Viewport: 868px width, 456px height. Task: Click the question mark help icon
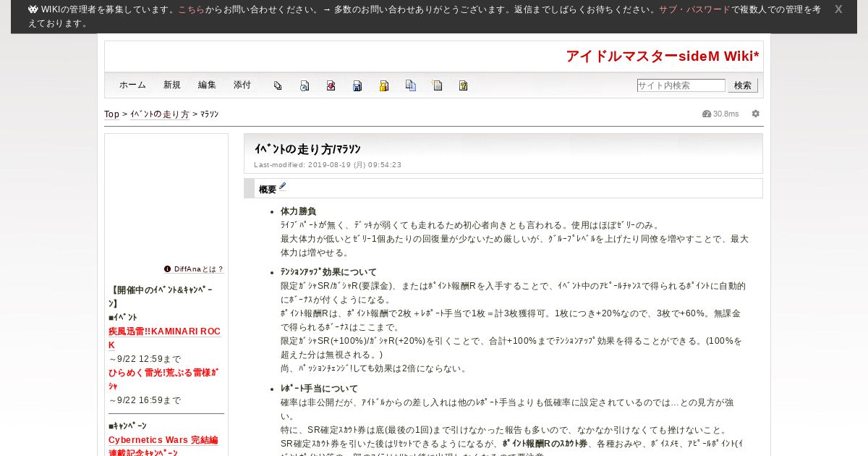pos(464,85)
